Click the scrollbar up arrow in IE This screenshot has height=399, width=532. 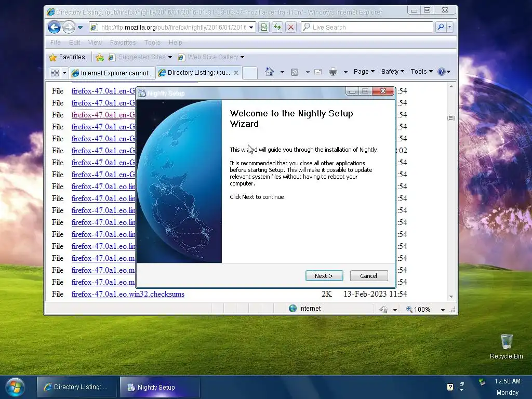451,87
